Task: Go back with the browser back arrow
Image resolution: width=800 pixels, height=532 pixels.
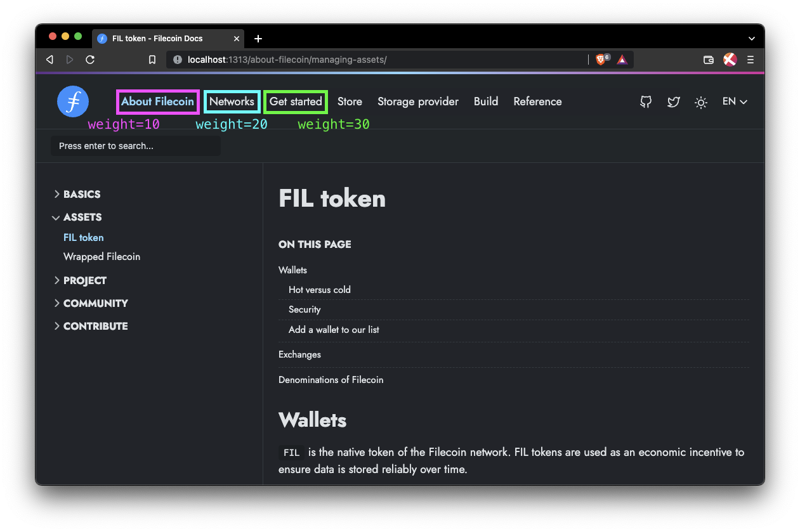Action: pyautogui.click(x=49, y=60)
